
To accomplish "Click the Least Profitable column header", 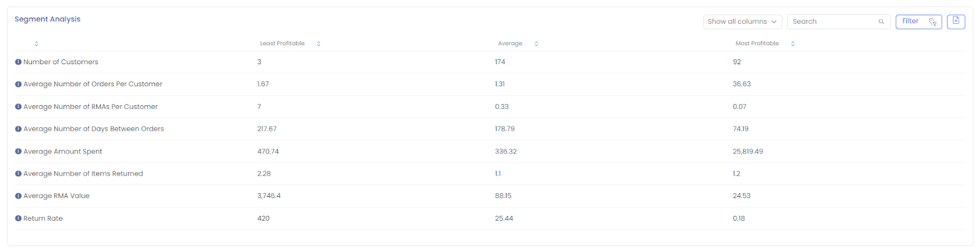I will coord(282,43).
